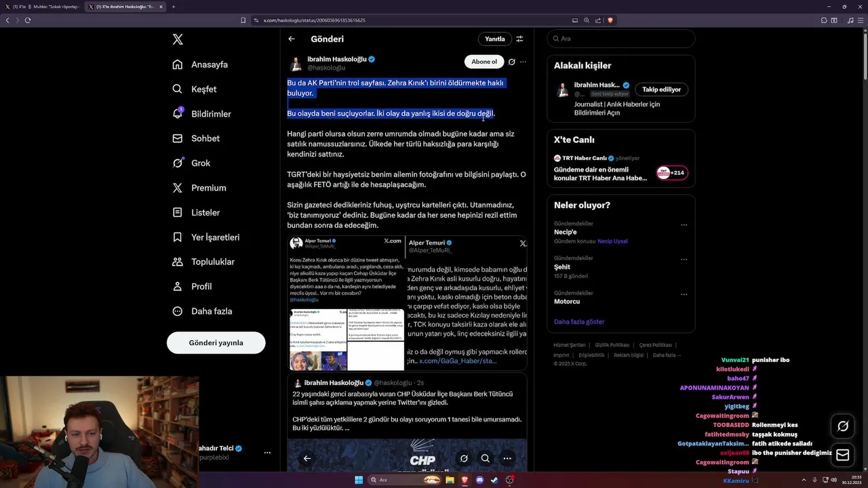
Task: Click the browser address bar URL
Action: (315, 20)
